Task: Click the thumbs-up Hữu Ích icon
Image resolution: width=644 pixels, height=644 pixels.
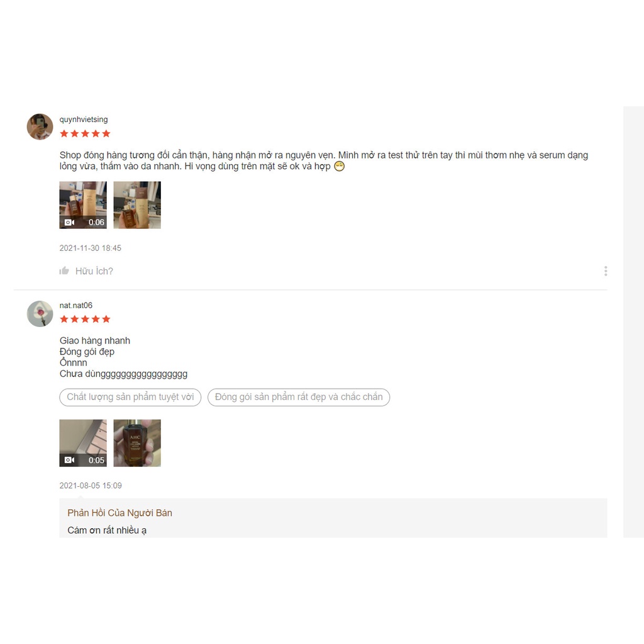Action: (64, 270)
